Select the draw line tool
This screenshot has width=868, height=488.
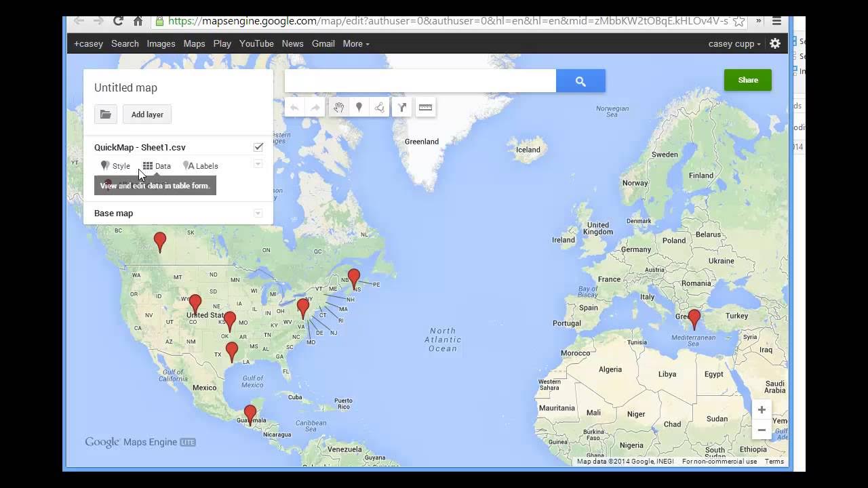379,107
